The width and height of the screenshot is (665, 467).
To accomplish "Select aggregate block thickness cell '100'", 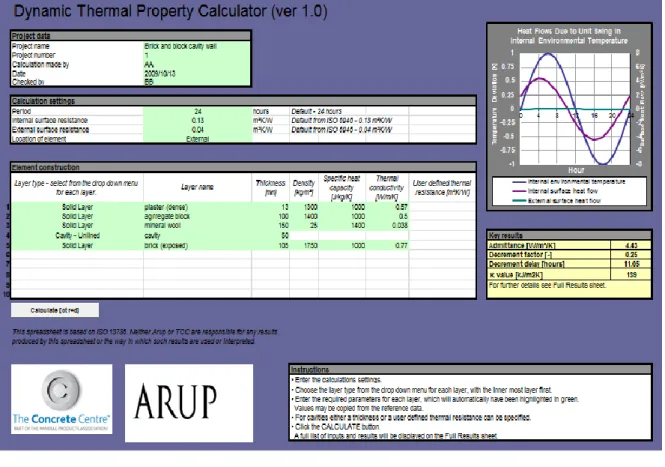I will click(x=271, y=216).
